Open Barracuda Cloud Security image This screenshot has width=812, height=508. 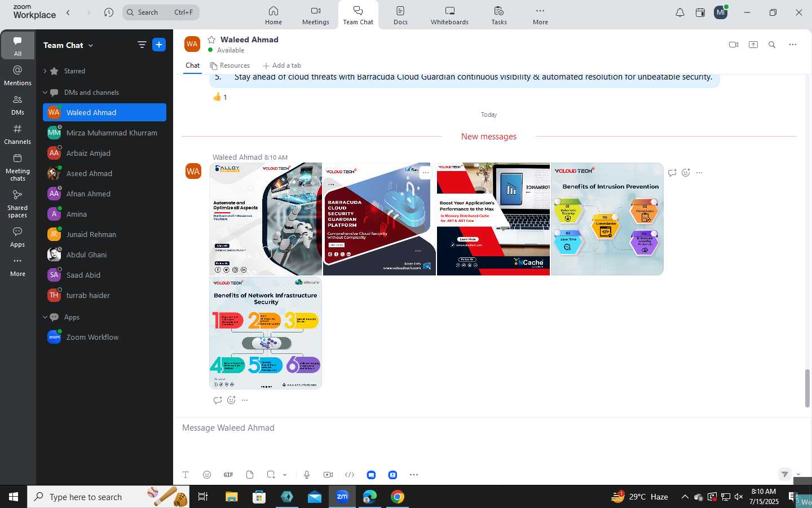379,219
